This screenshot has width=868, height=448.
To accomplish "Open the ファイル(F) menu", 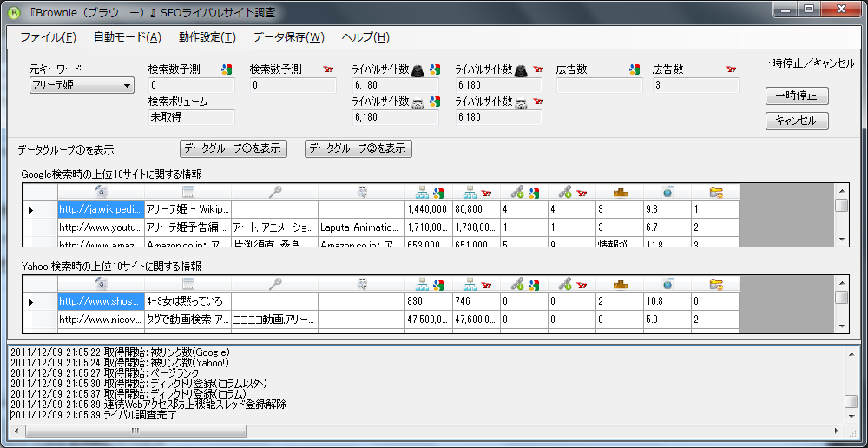I will click(x=48, y=37).
